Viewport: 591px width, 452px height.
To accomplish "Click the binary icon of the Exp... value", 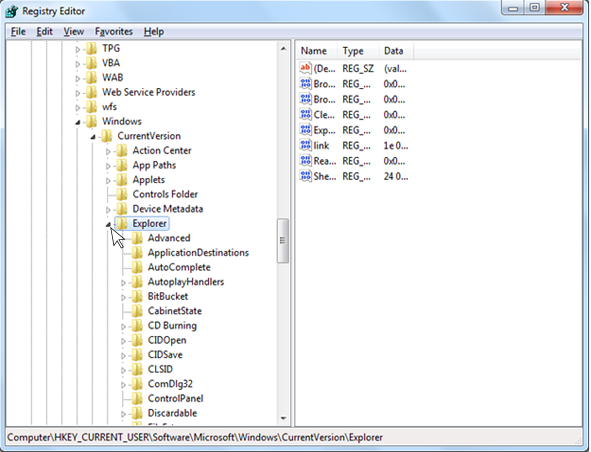I will [305, 130].
